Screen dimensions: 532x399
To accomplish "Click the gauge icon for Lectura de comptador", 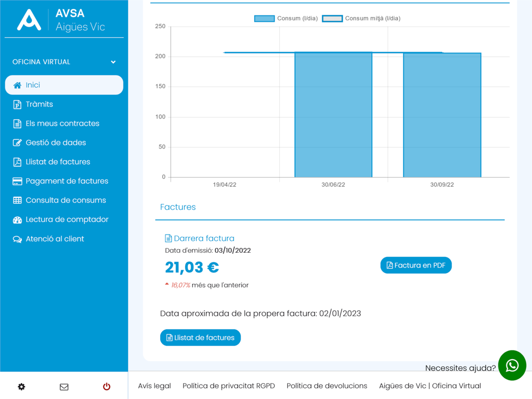I will point(18,220).
